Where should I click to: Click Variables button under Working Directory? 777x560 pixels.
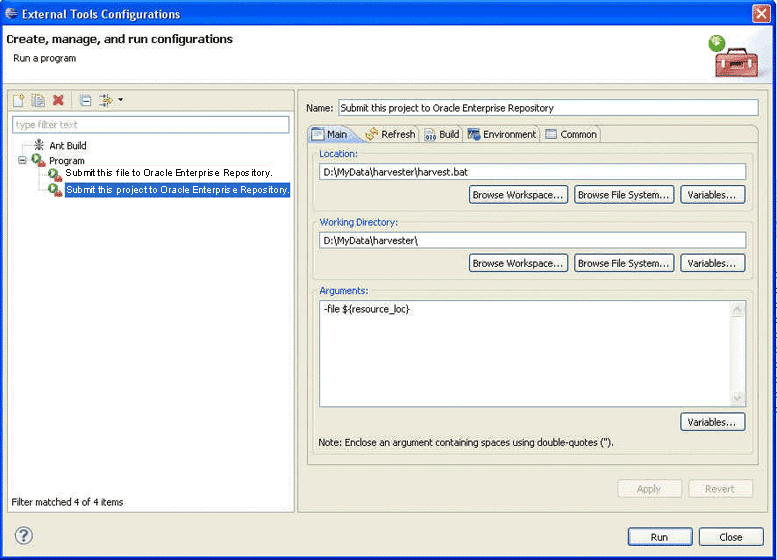[712, 263]
